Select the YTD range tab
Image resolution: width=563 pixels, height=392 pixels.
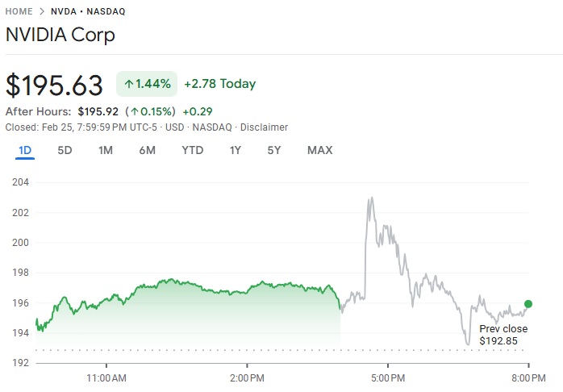point(192,151)
